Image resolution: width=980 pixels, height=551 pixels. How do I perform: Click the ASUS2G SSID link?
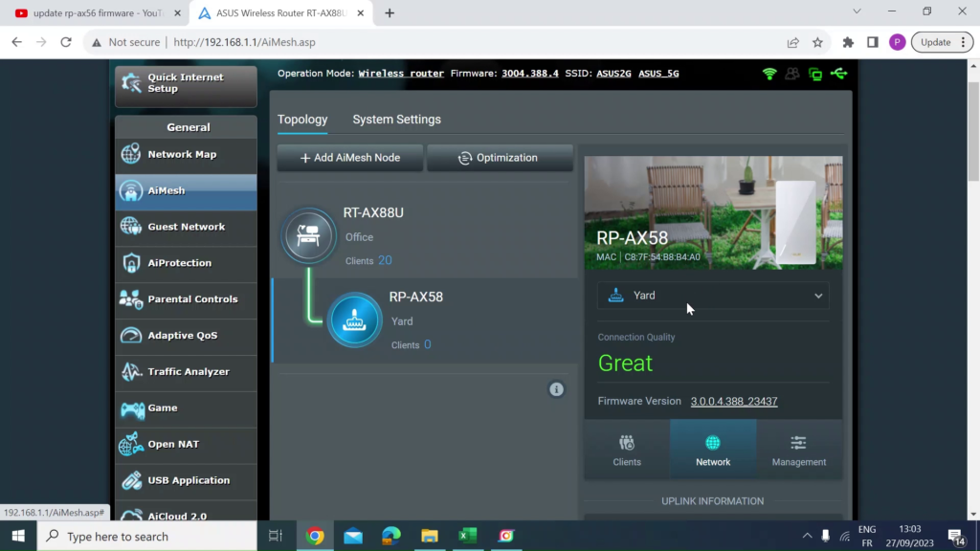613,73
